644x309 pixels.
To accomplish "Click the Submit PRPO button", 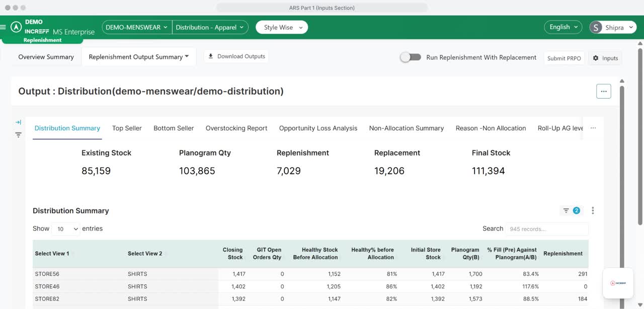I will 564,58.
